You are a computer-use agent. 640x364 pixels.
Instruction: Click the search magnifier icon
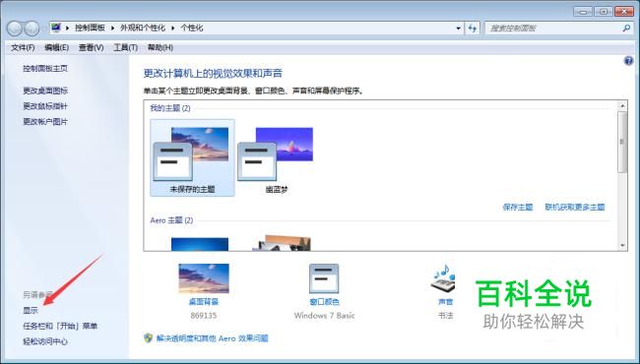coord(626,29)
